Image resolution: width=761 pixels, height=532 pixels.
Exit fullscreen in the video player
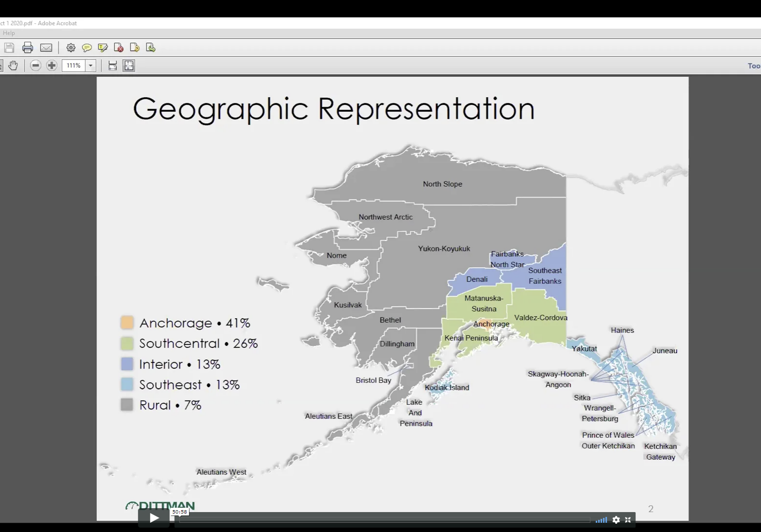point(628,520)
